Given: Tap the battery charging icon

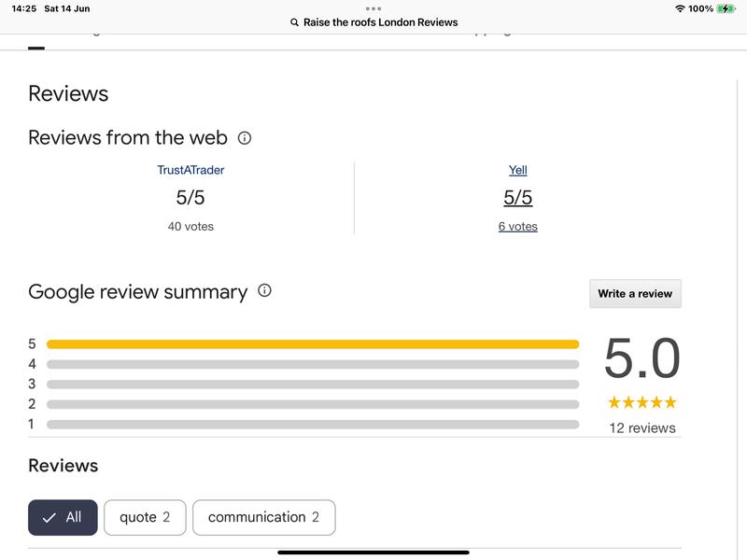Looking at the screenshot, I should (726, 8).
